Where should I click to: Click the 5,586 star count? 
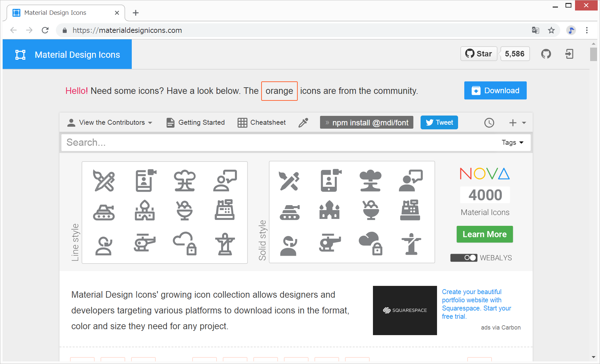(x=515, y=54)
